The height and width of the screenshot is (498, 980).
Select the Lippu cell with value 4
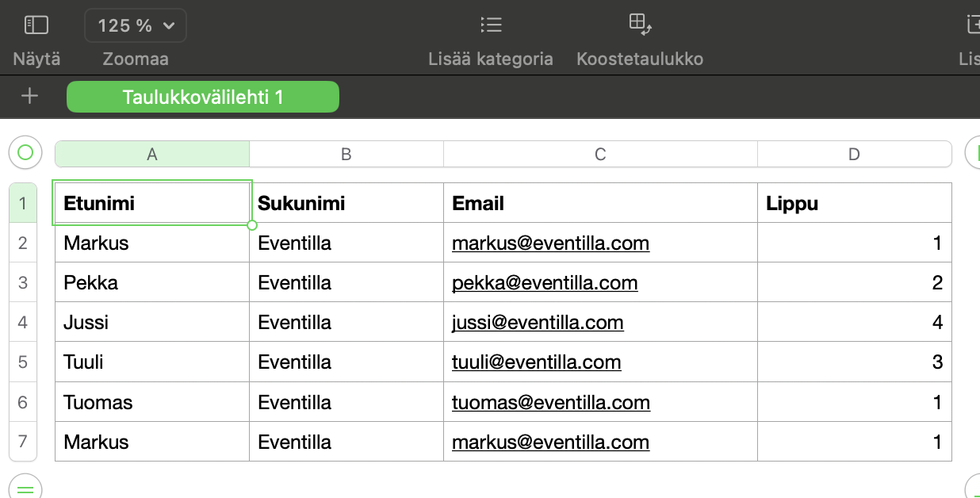pyautogui.click(x=855, y=322)
